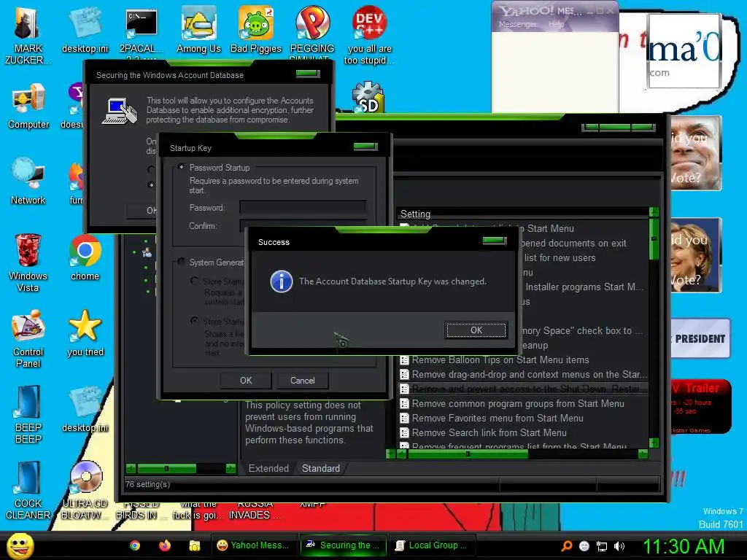The image size is (747, 560).
Task: Open Messenger menu in Yahoo! Messenger
Action: [517, 24]
